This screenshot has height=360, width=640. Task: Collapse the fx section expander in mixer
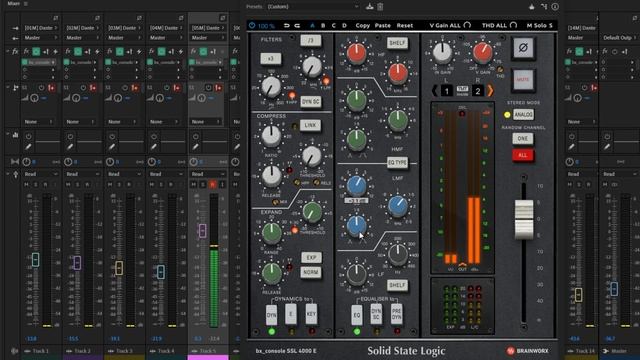pos(7,51)
